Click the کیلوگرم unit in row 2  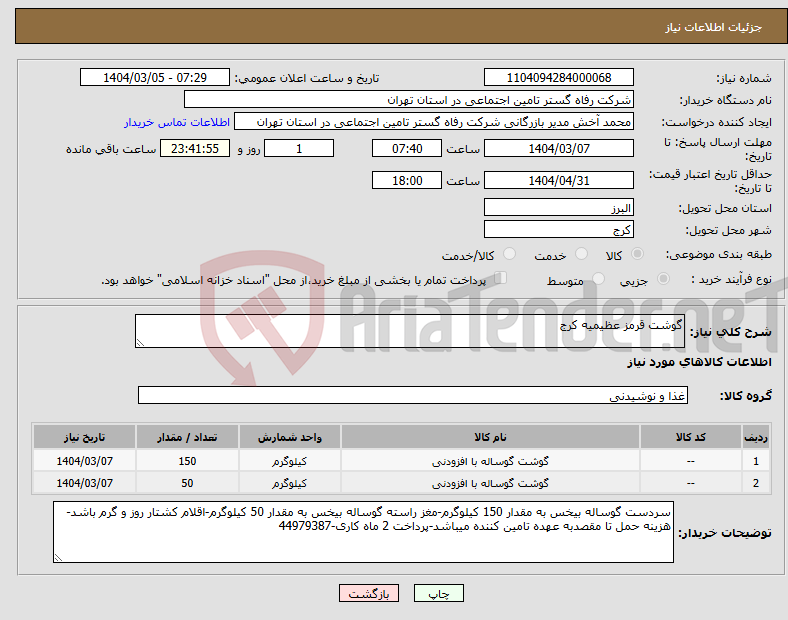(x=289, y=483)
